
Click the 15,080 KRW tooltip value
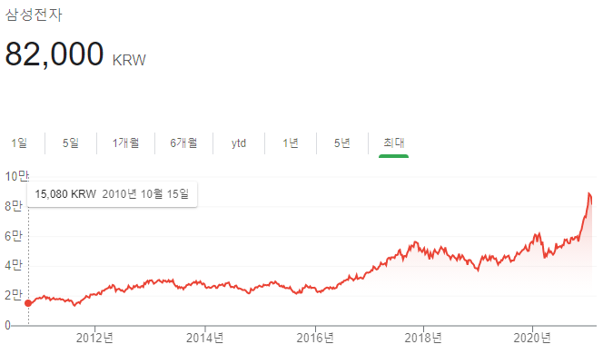point(65,194)
